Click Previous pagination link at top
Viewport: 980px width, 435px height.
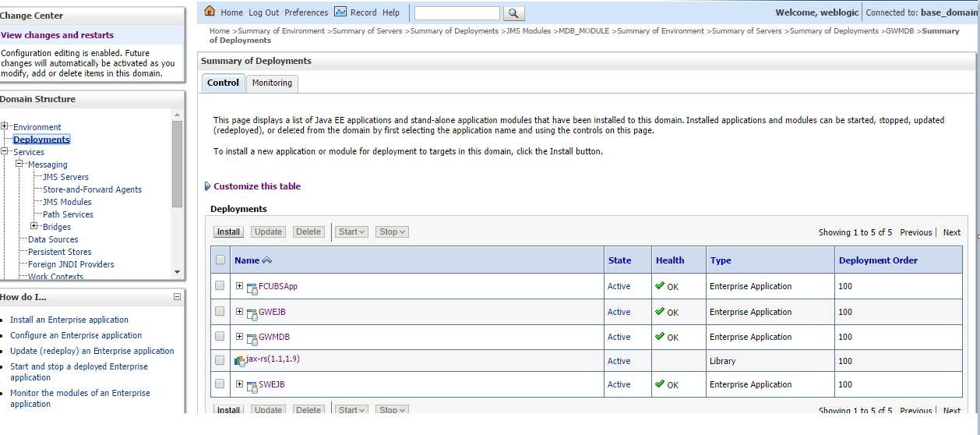coord(915,232)
